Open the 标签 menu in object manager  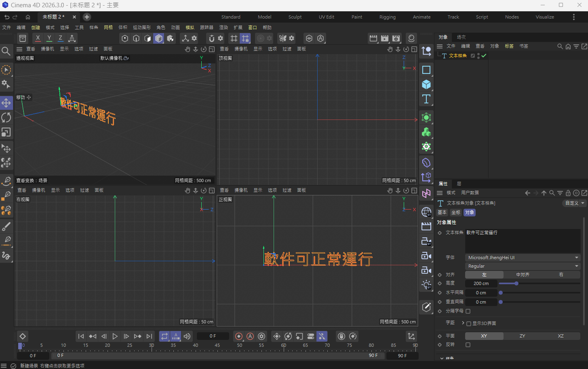[x=509, y=46]
